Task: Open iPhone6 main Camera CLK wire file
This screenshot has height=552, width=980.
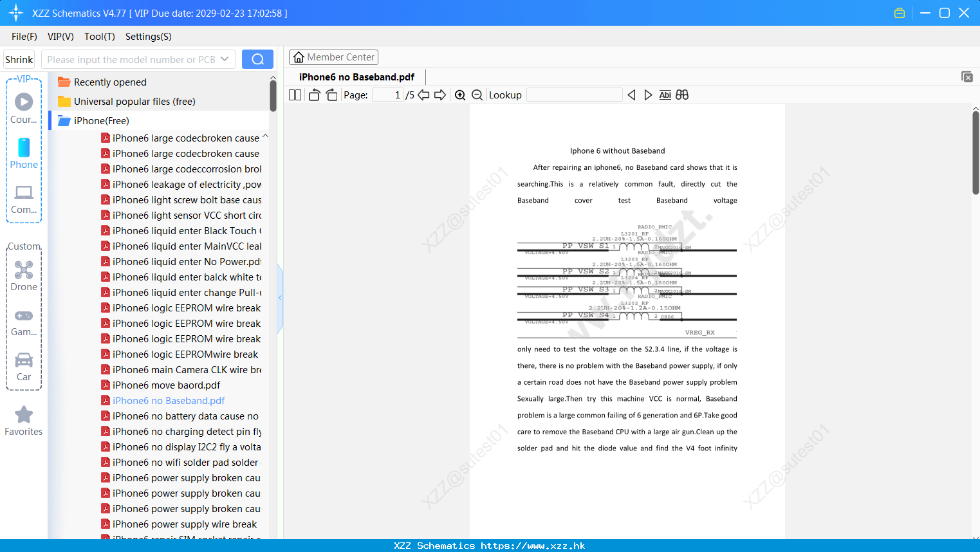Action: (181, 370)
